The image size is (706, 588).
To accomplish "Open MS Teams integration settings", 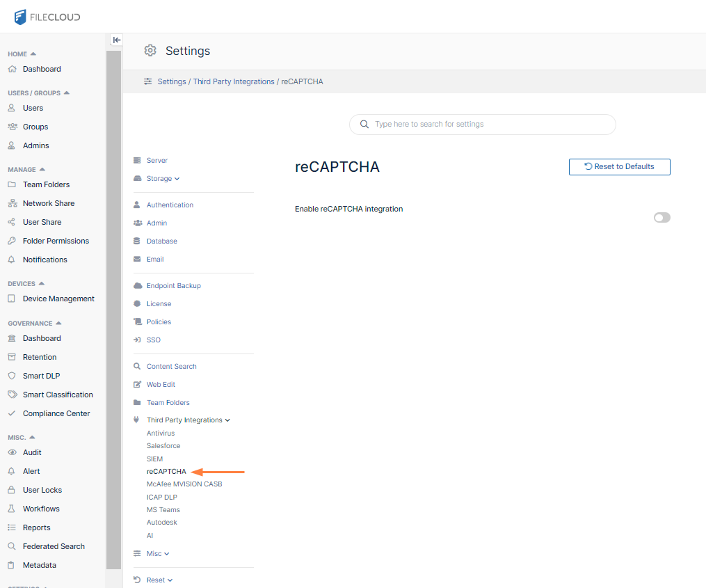I will point(163,509).
